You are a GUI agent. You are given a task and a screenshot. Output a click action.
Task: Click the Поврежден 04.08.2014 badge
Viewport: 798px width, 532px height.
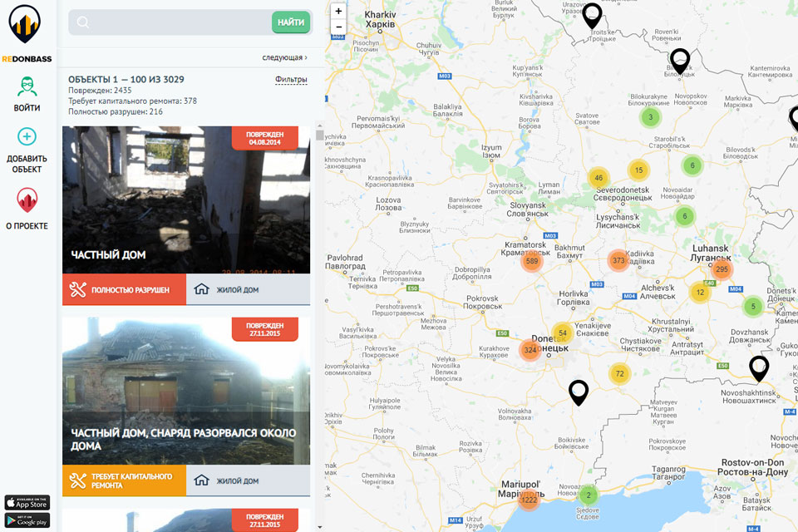pos(264,138)
